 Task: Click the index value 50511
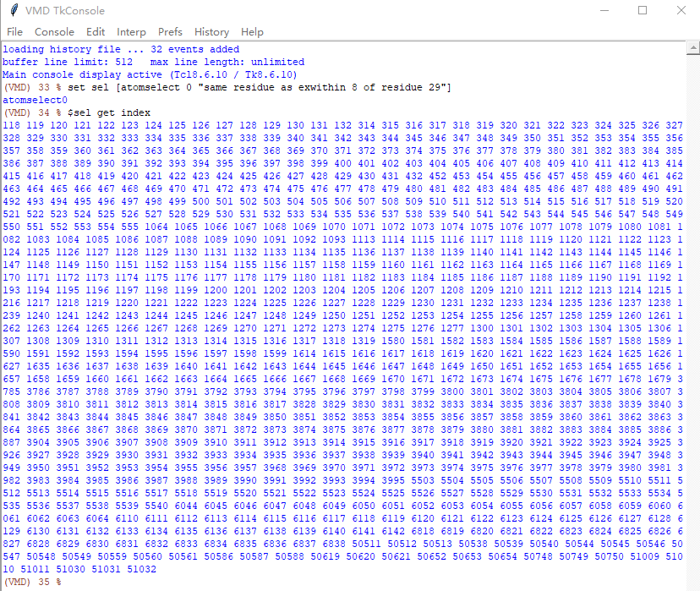[x=367, y=544]
